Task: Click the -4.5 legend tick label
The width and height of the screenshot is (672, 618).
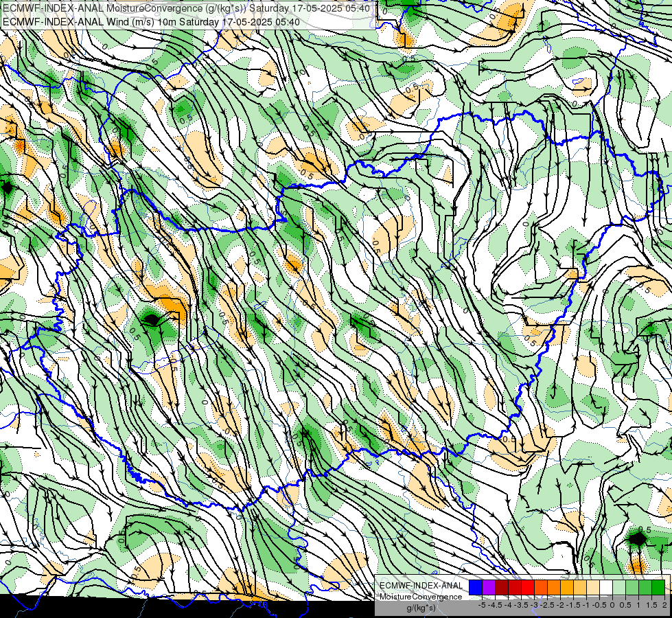Action: click(x=495, y=605)
